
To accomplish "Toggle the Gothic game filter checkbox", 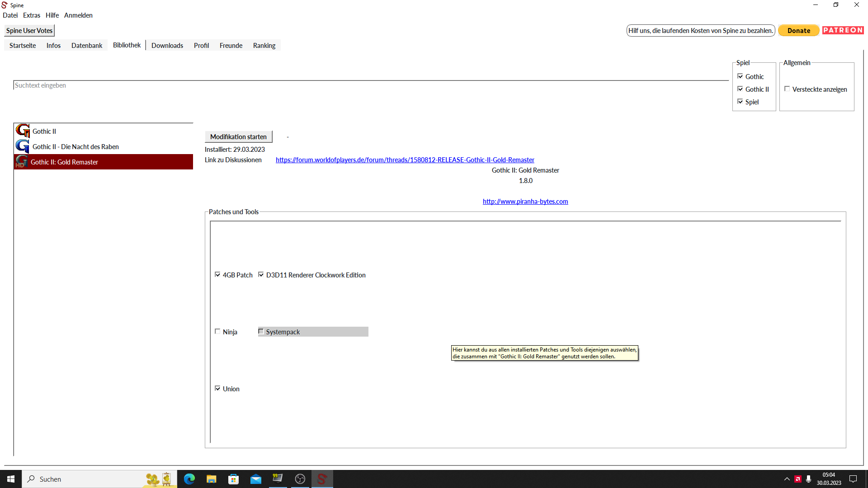I will pos(740,76).
